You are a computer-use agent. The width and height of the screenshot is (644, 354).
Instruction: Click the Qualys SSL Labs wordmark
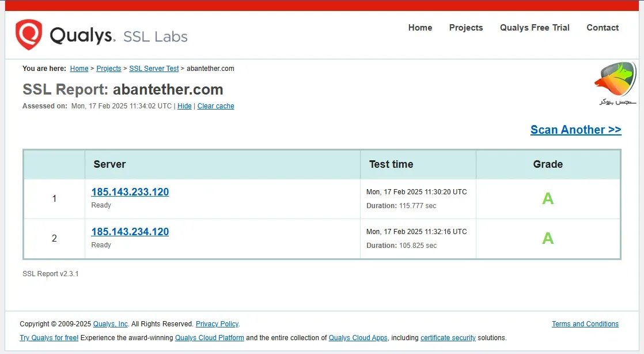coord(118,35)
